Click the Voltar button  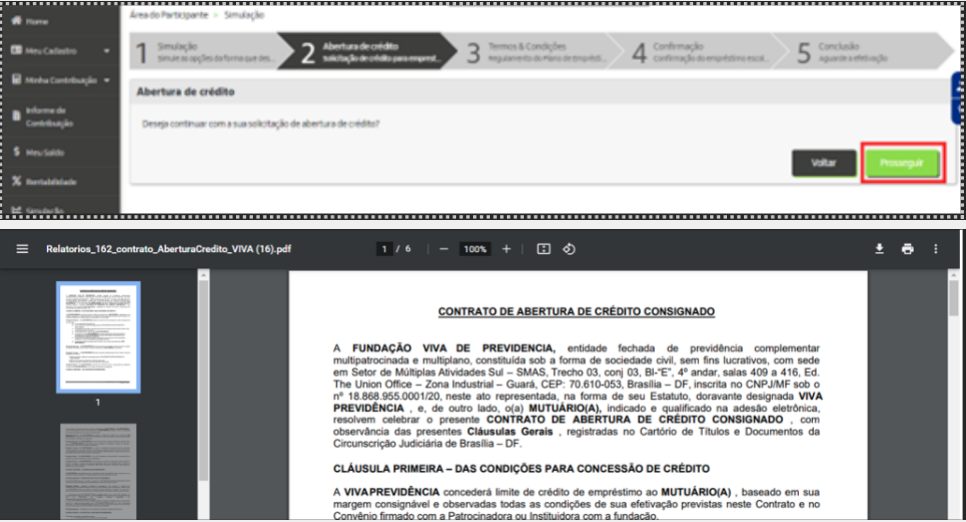tap(824, 163)
